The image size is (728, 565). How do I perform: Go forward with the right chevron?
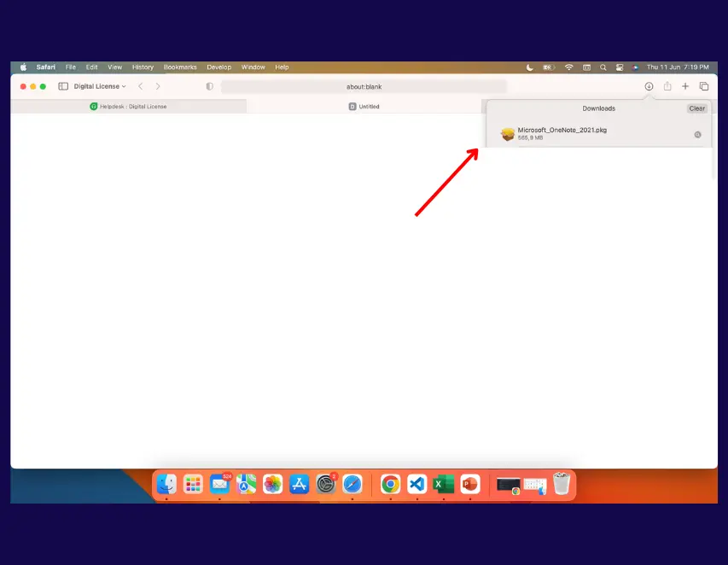(x=158, y=86)
